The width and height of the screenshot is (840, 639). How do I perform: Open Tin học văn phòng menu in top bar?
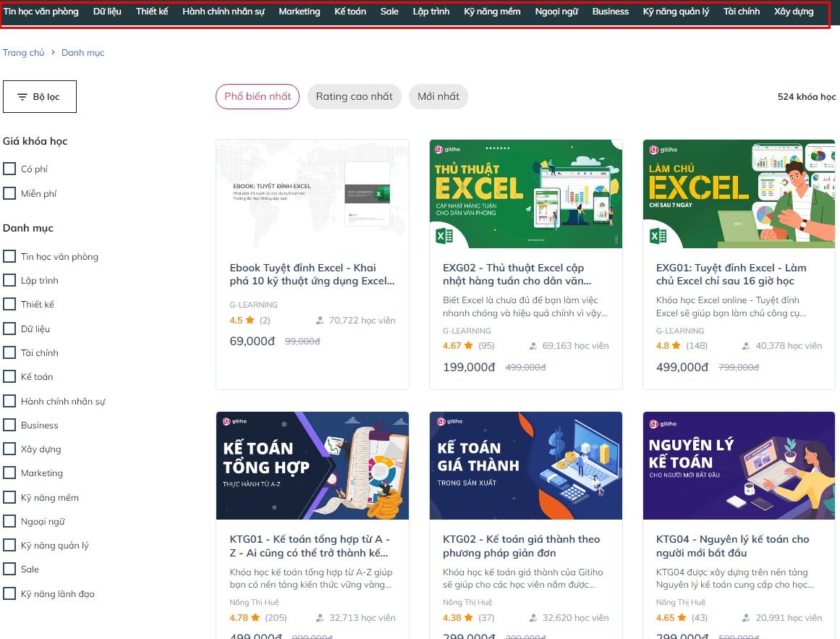point(41,12)
